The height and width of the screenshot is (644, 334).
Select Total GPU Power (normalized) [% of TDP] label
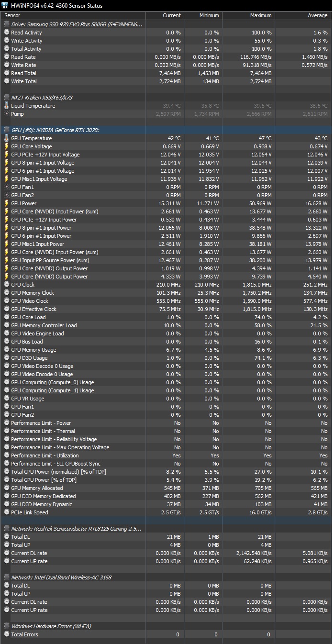pos(59,472)
